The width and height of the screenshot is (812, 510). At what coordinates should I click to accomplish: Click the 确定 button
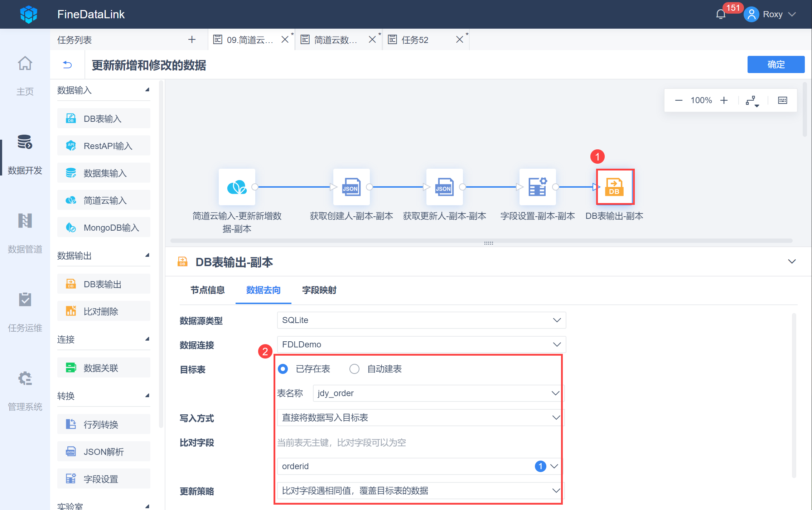click(776, 64)
